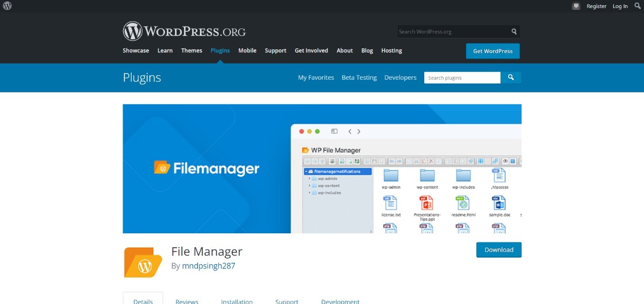Switch to the Reviews tab
The width and height of the screenshot is (644, 304).
point(187,301)
